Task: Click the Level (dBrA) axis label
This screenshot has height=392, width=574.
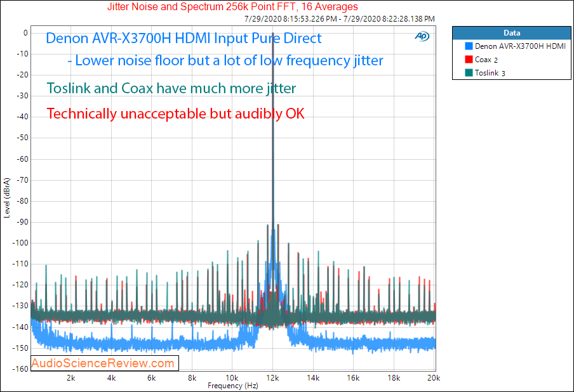Action: point(7,198)
